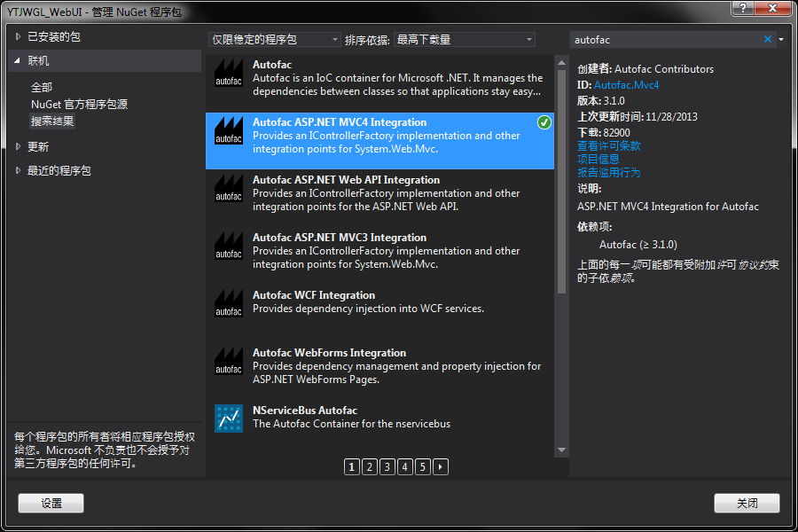Expand the 已安装的包 section

point(19,36)
